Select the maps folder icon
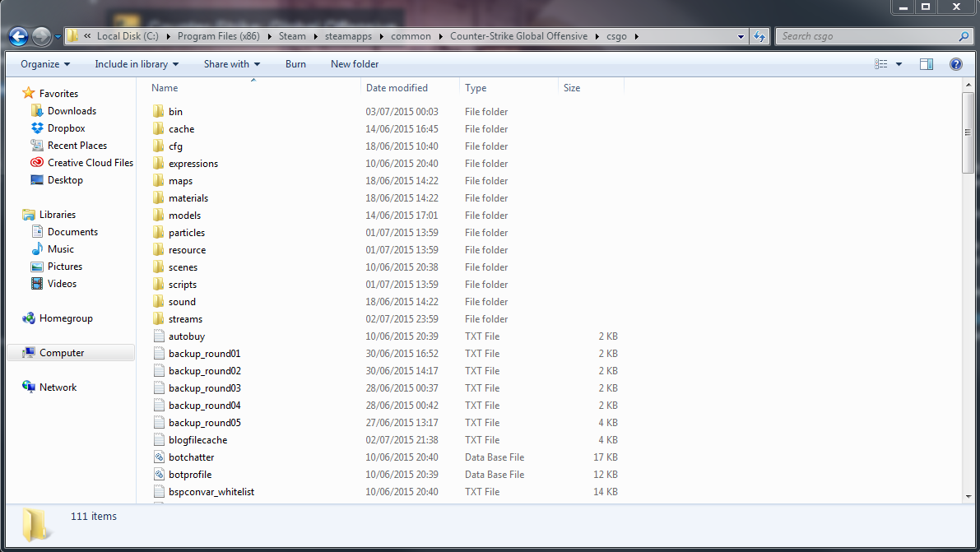This screenshot has width=980, height=552. [x=159, y=181]
